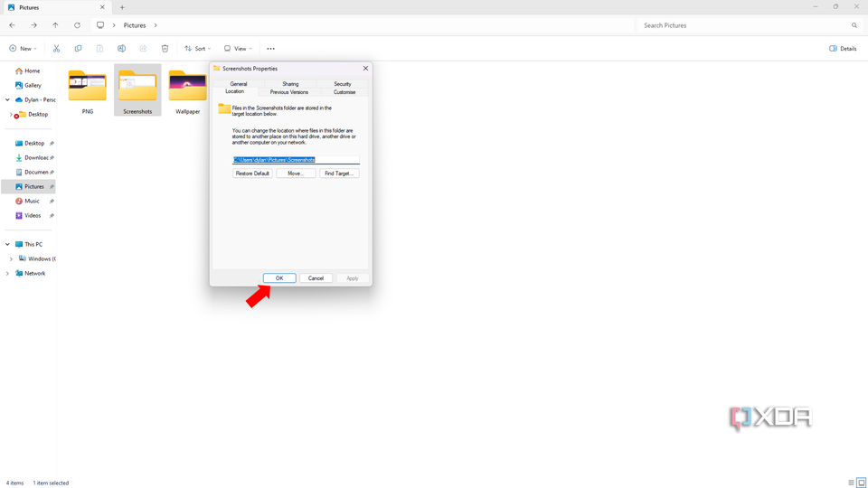Select pinned Pictures folder
Screen dimensions: 868x488
[29, 186]
